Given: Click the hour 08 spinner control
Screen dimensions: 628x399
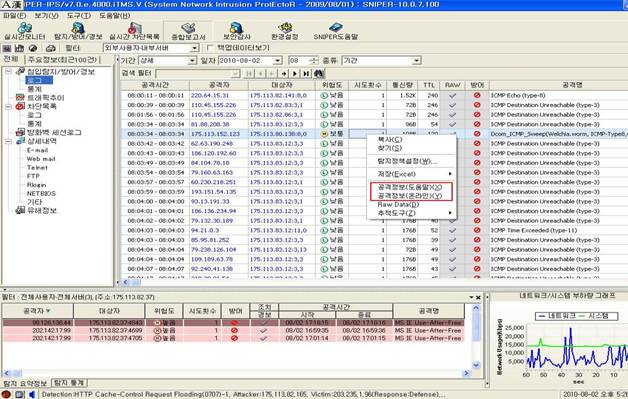Looking at the screenshot, I should [x=314, y=60].
